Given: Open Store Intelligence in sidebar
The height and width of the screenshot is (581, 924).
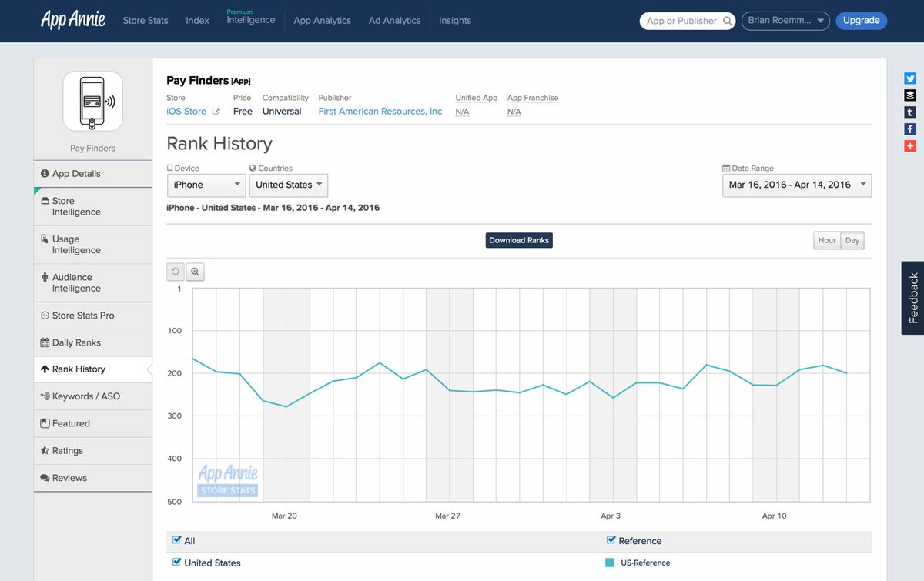Looking at the screenshot, I should click(x=93, y=206).
